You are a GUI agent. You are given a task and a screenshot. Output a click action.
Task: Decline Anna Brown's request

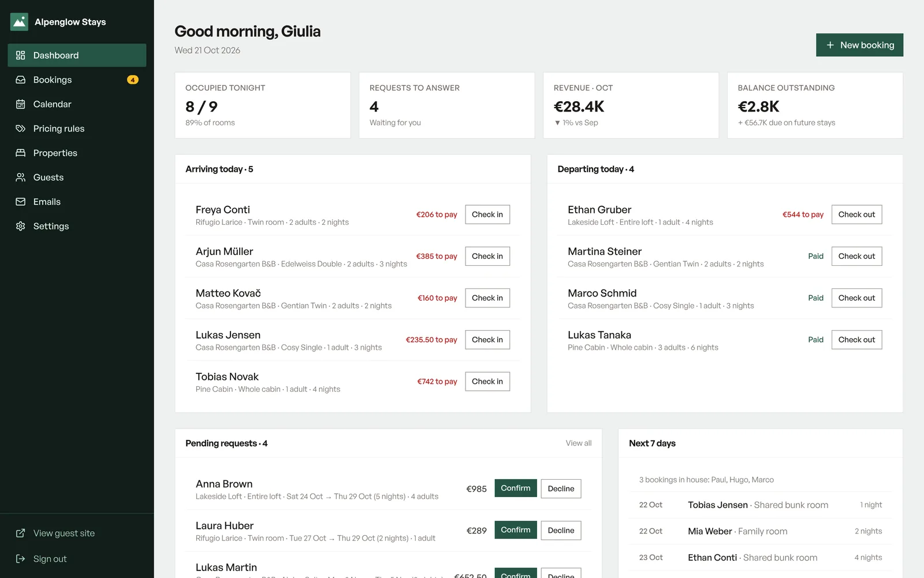561,488
